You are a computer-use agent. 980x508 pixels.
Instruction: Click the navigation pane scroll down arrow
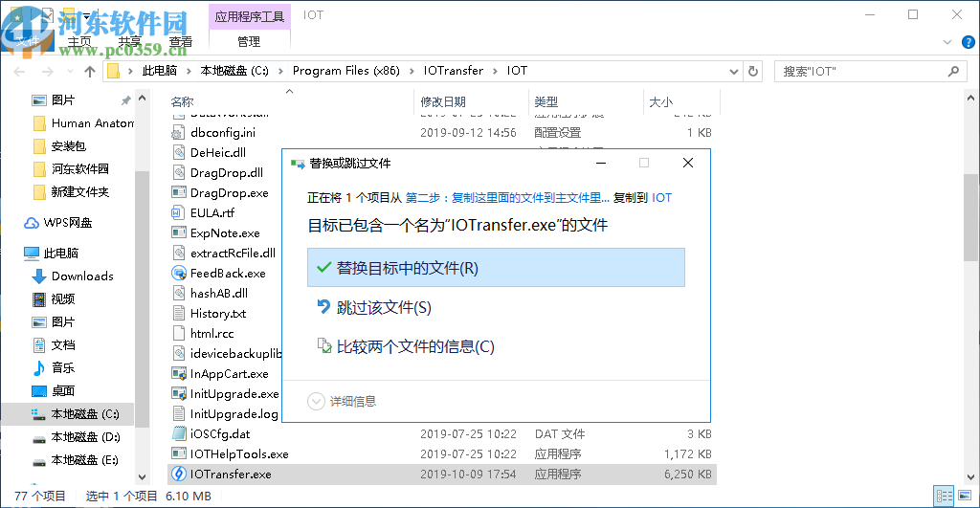[x=142, y=476]
